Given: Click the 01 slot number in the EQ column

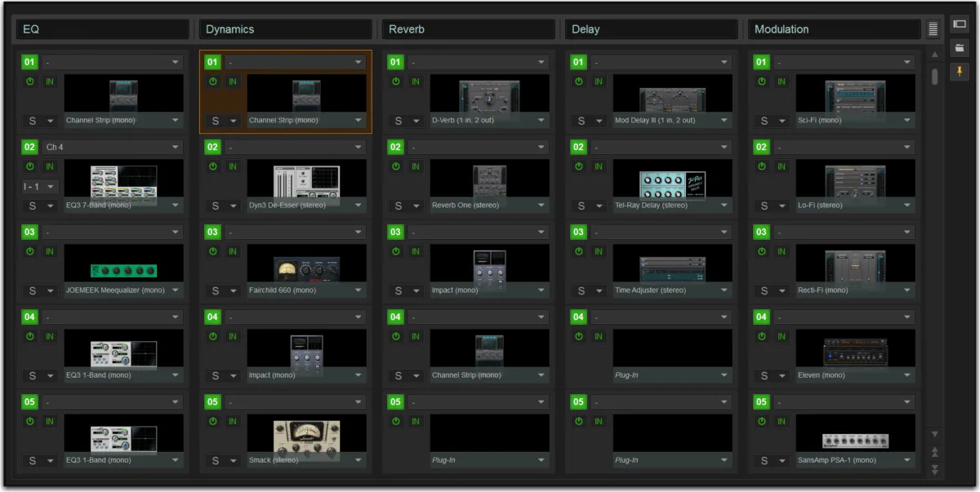Looking at the screenshot, I should [x=30, y=62].
